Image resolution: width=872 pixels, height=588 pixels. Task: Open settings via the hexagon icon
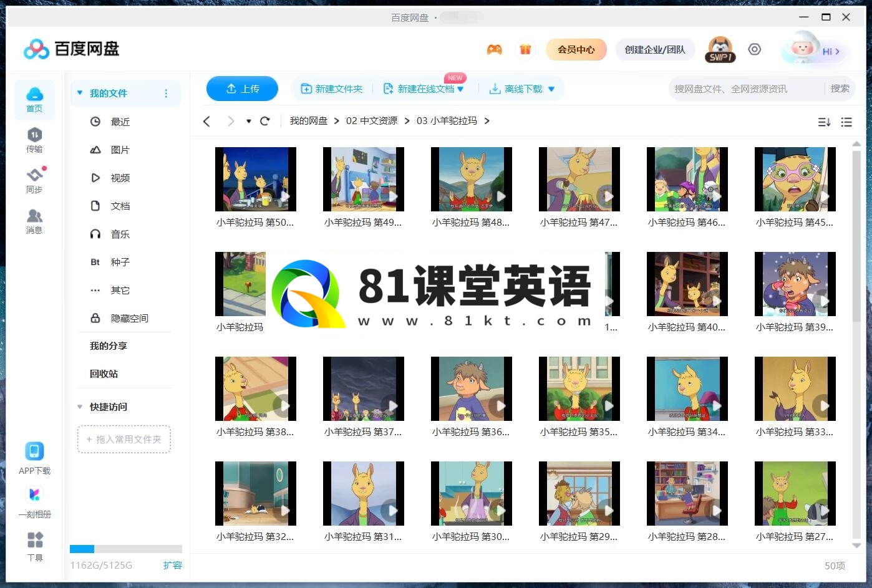(755, 49)
